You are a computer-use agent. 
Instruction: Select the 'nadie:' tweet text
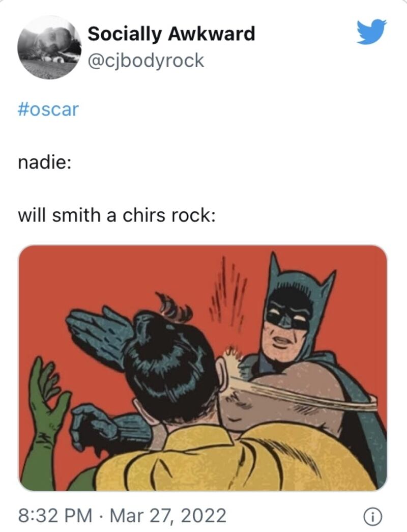point(44,162)
